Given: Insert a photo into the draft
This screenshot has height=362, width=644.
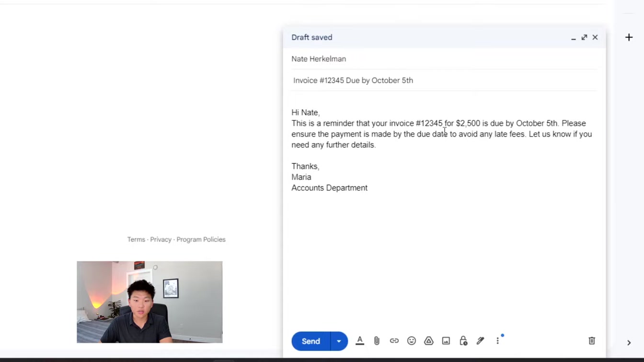Looking at the screenshot, I should (x=446, y=341).
